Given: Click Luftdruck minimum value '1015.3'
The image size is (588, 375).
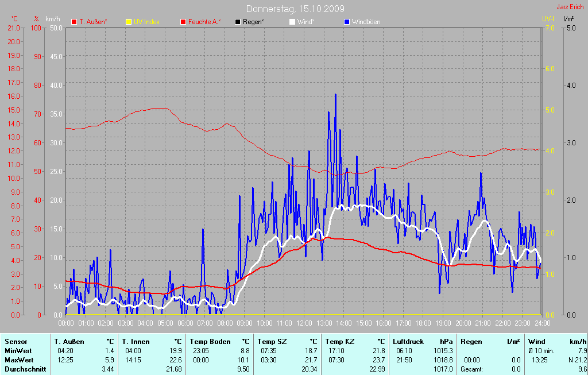Looking at the screenshot, I should coord(443,351).
